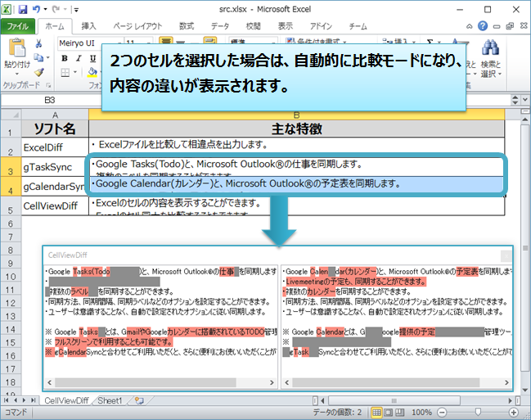Open the Undo history dropdown arrow
The height and width of the screenshot is (420, 531).
45,10
